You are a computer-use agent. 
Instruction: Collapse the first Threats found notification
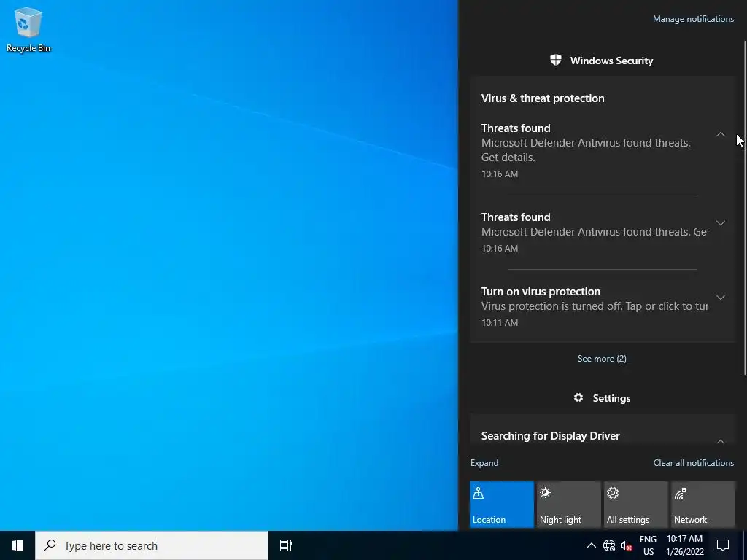click(720, 134)
